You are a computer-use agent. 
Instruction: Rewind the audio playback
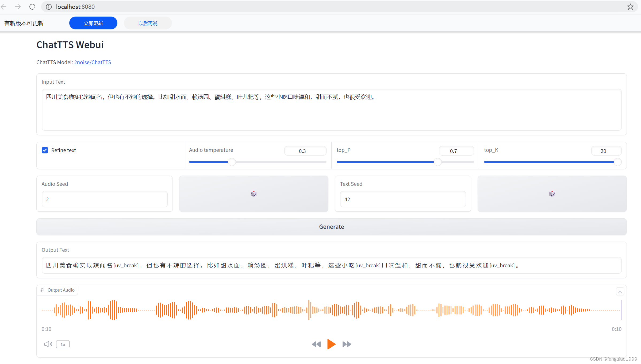[316, 344]
